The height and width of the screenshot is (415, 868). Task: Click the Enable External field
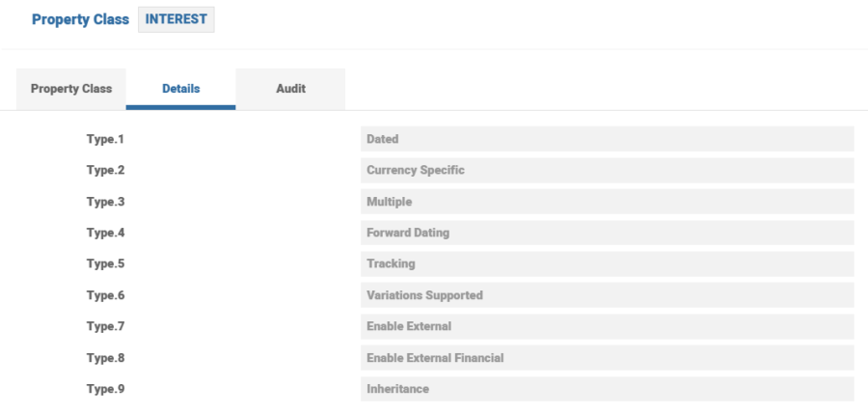[x=607, y=326]
